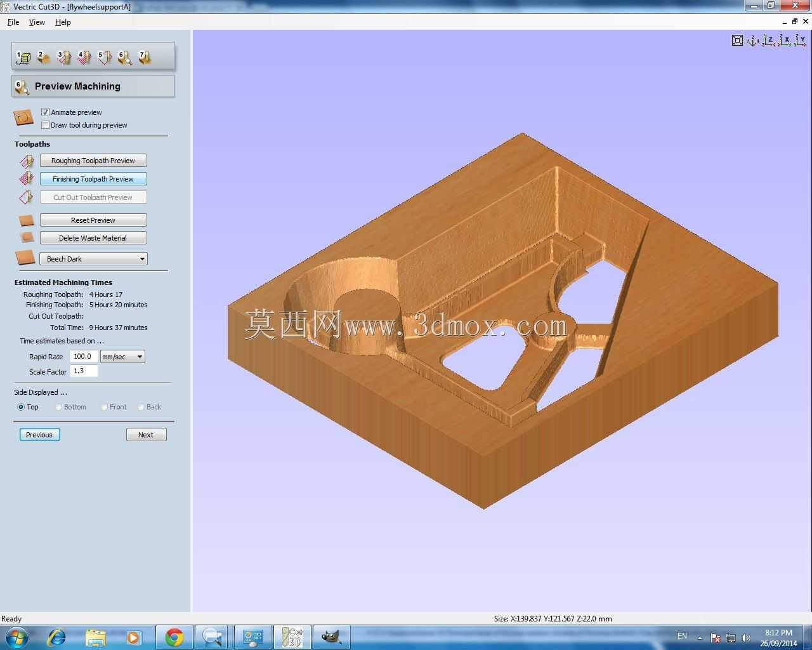This screenshot has width=812, height=650.
Task: Click the Preview Machining heading icon
Action: pyautogui.click(x=22, y=87)
